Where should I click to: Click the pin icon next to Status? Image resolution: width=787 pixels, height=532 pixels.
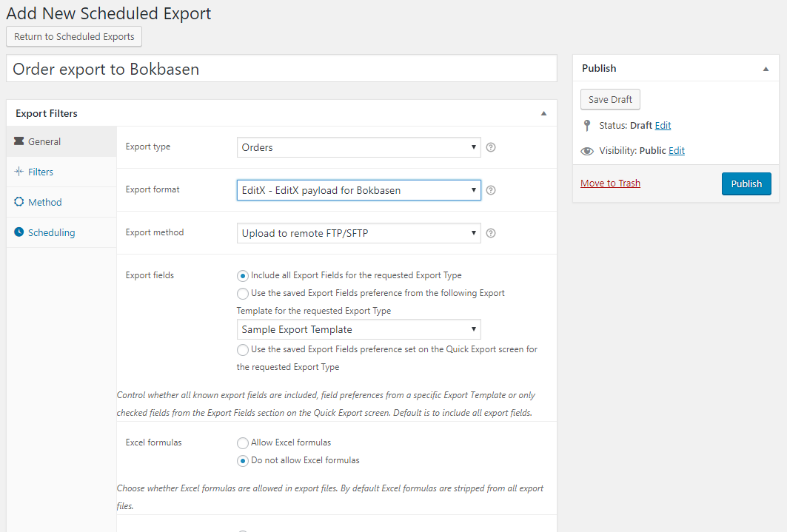(587, 125)
